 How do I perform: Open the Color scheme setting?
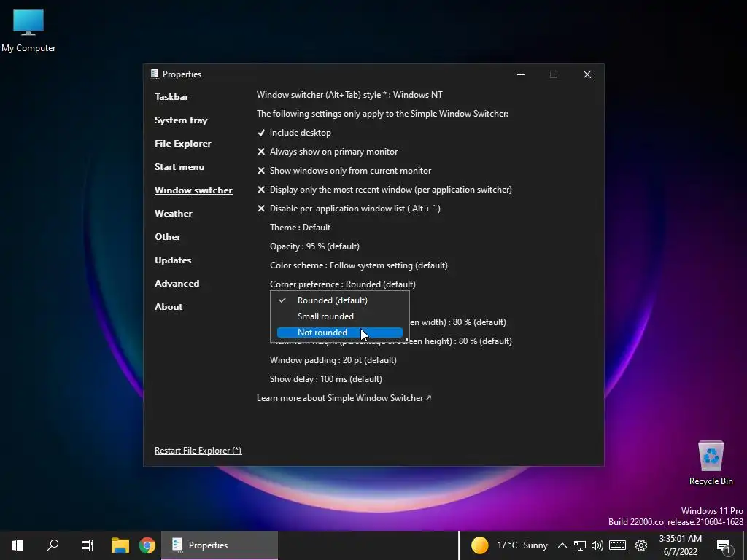pyautogui.click(x=359, y=265)
